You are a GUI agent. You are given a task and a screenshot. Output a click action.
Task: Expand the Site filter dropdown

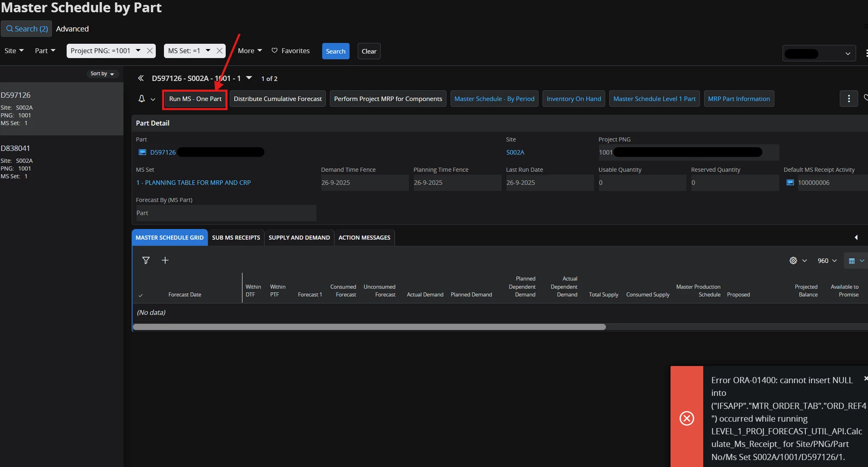(x=14, y=51)
